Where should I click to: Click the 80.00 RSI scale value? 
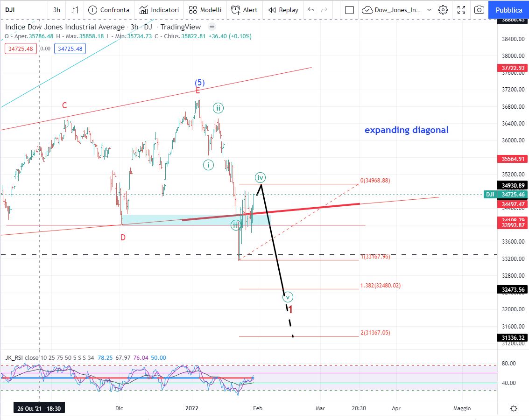(509, 364)
